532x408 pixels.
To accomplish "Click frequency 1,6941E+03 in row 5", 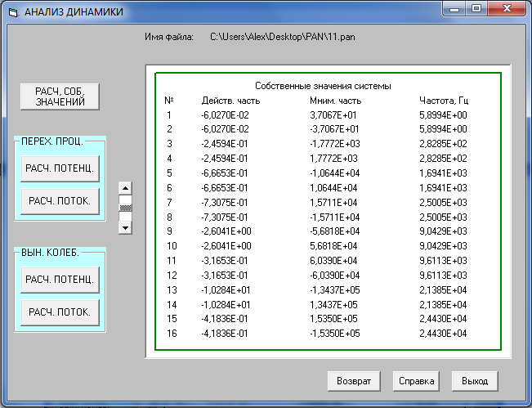I will point(443,173).
